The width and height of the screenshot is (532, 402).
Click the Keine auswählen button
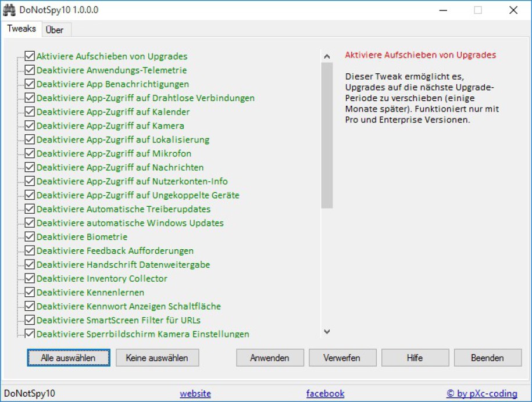pos(157,358)
